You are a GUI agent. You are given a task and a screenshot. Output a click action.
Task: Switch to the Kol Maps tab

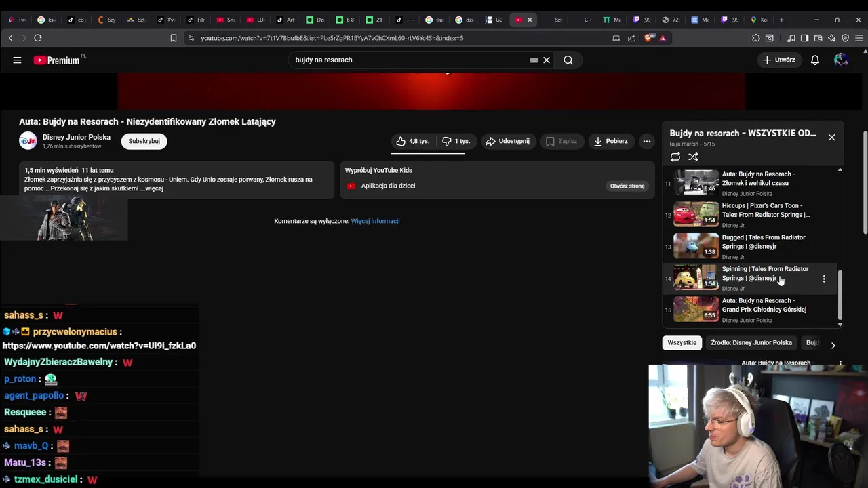[x=759, y=20]
